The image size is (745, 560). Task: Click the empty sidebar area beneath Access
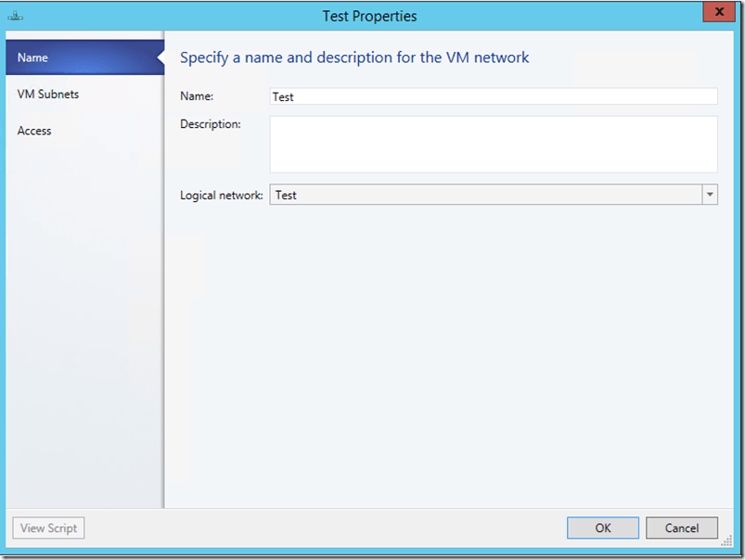click(x=83, y=325)
